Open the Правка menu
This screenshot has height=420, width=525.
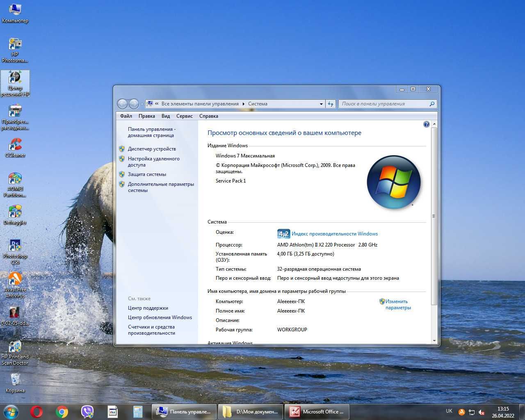146,116
